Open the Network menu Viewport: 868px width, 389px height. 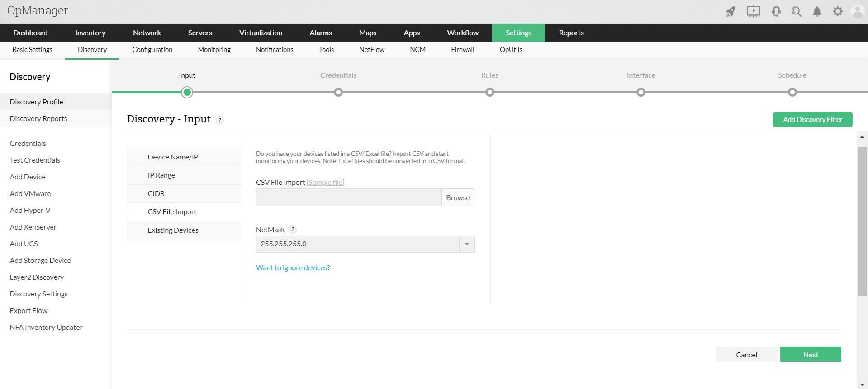tap(147, 33)
